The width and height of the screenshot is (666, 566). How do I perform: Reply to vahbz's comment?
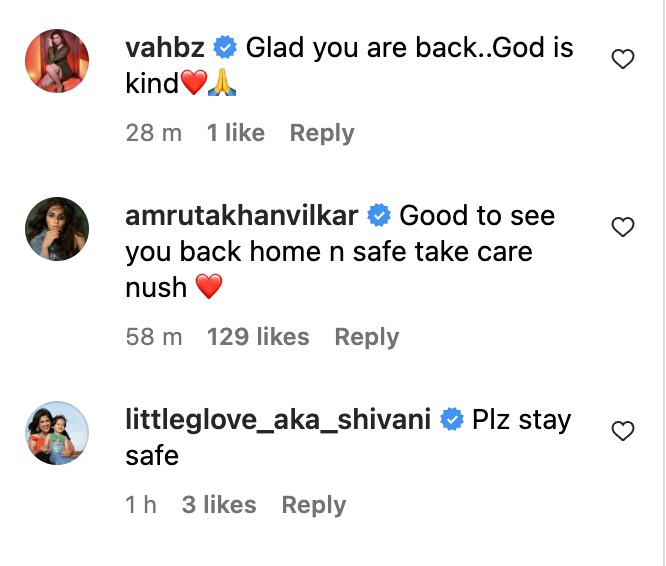tap(322, 133)
